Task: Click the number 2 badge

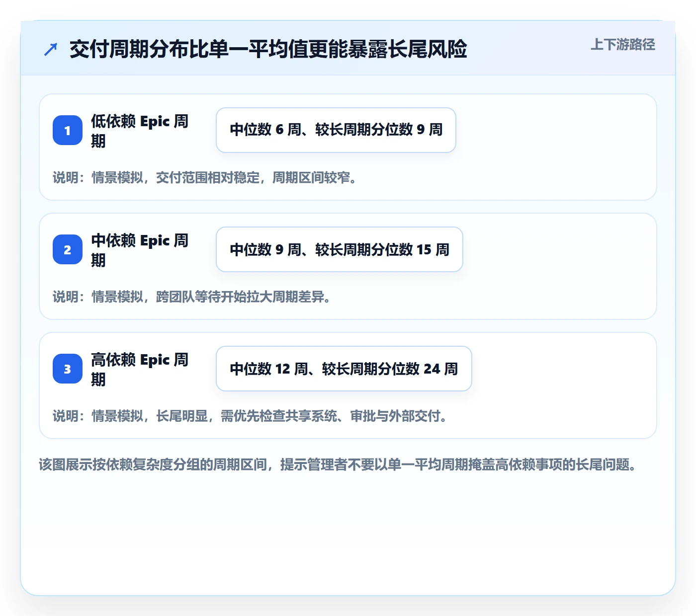Action: (x=68, y=249)
